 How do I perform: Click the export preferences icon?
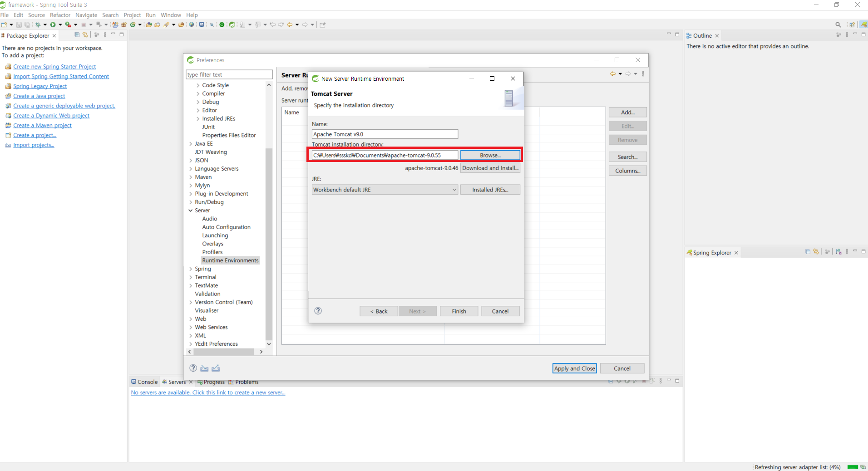coord(216,368)
